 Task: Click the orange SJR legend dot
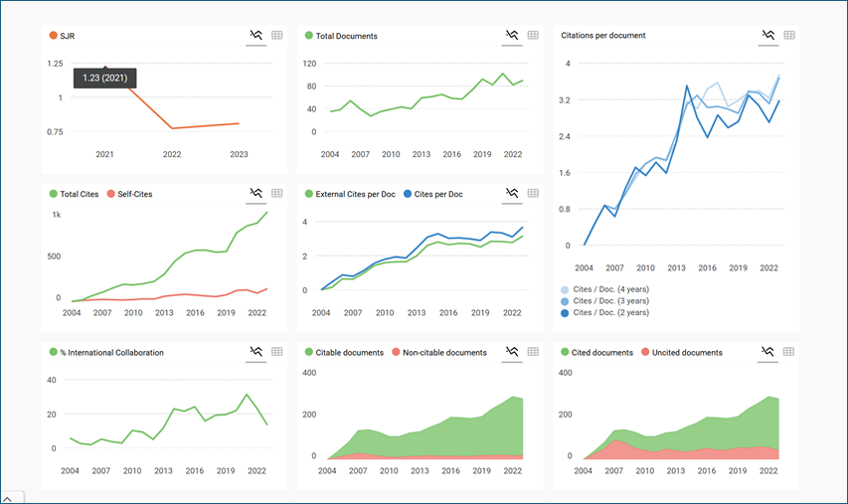54,36
